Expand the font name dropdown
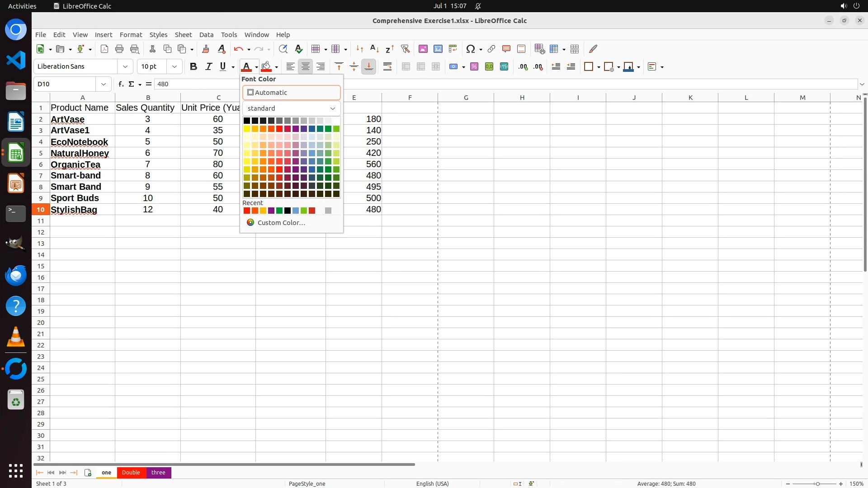This screenshot has height=488, width=868. click(x=125, y=66)
